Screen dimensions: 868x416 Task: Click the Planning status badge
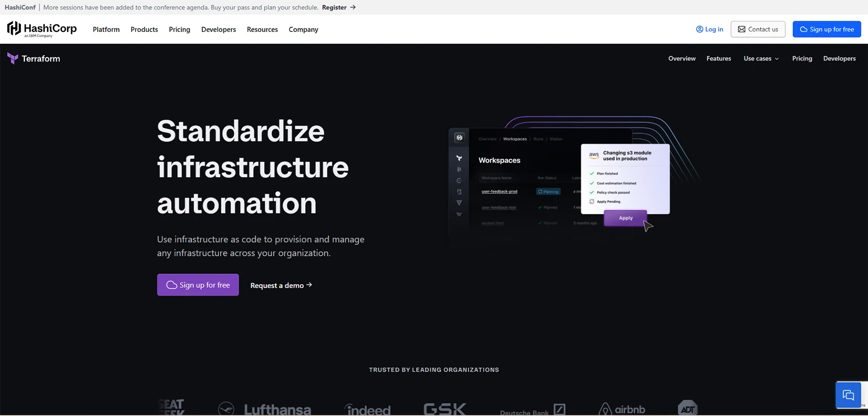[548, 192]
